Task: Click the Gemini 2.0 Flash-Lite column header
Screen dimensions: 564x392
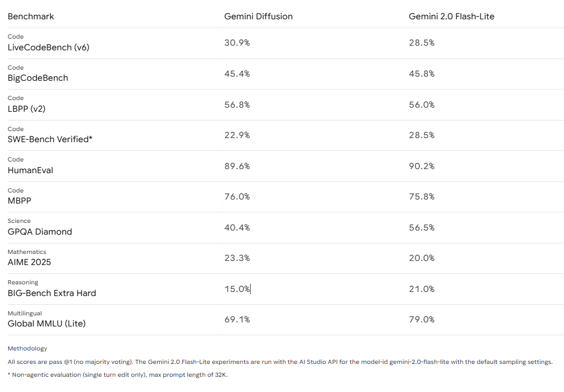Action: pos(452,16)
